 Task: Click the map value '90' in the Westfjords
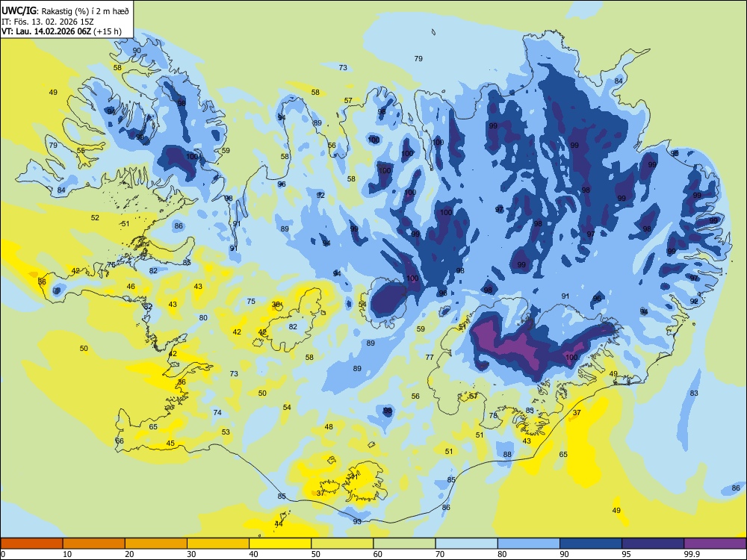(137, 51)
